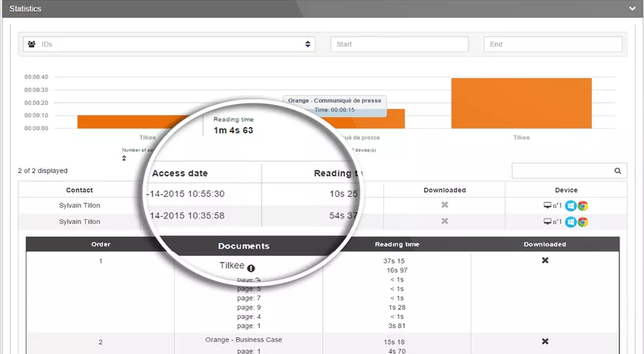The height and width of the screenshot is (354, 644).
Task: Click the Windows icon in second row
Action: [570, 222]
